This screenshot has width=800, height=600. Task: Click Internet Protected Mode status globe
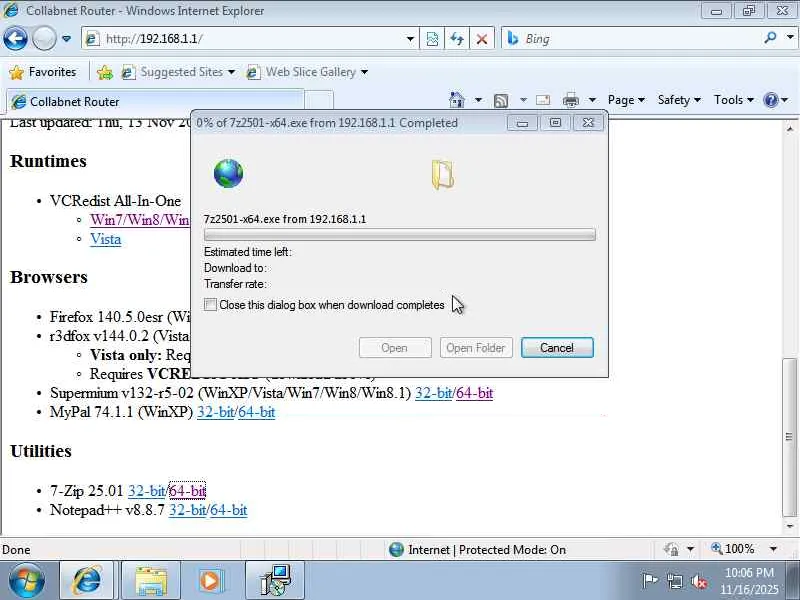[396, 549]
